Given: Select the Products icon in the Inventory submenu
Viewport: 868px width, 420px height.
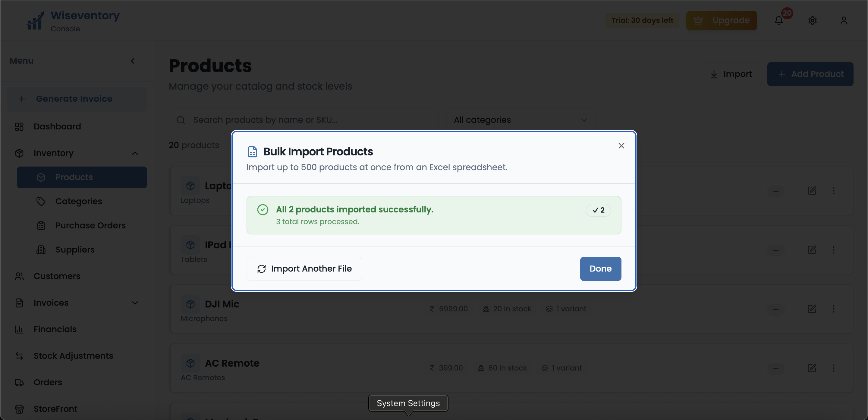Looking at the screenshot, I should click(x=41, y=177).
